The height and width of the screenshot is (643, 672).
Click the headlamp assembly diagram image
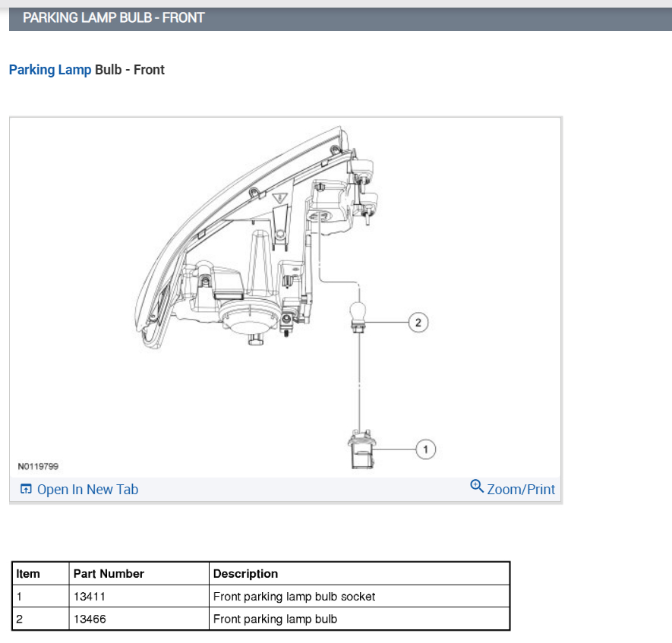[x=285, y=297]
